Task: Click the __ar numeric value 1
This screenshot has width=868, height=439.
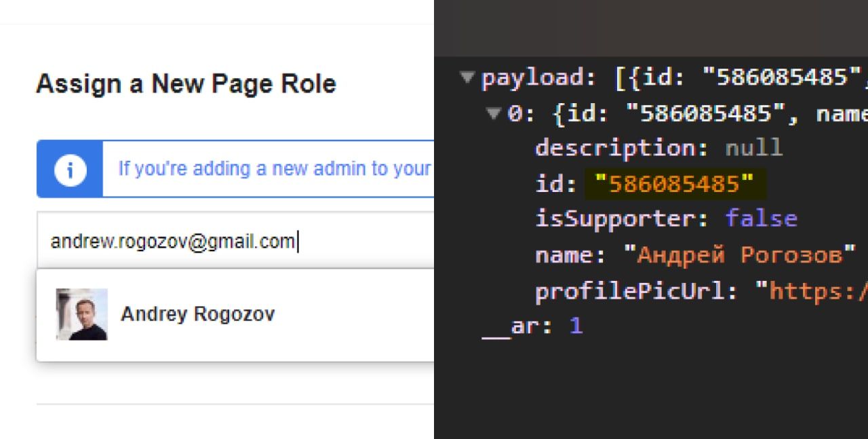Action: pos(576,326)
